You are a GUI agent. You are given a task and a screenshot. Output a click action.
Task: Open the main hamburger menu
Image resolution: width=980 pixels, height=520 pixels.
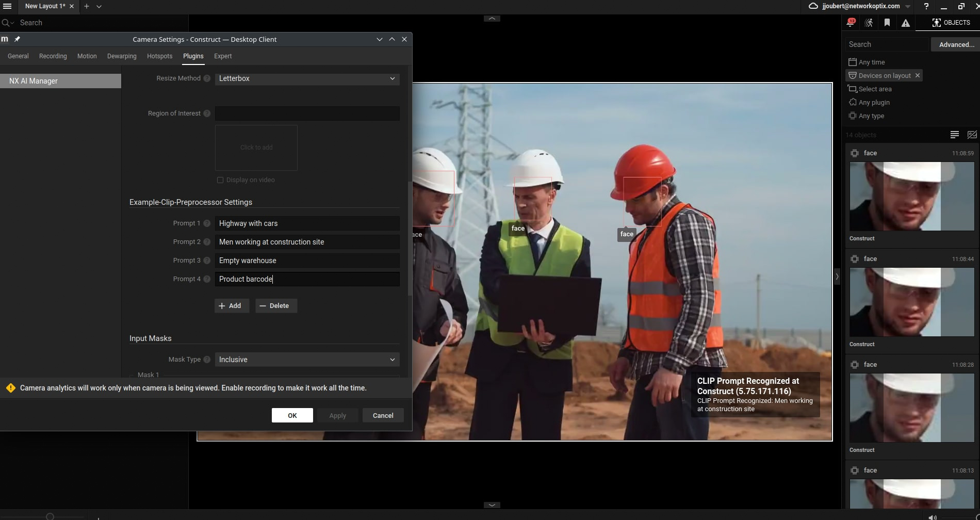tap(8, 6)
